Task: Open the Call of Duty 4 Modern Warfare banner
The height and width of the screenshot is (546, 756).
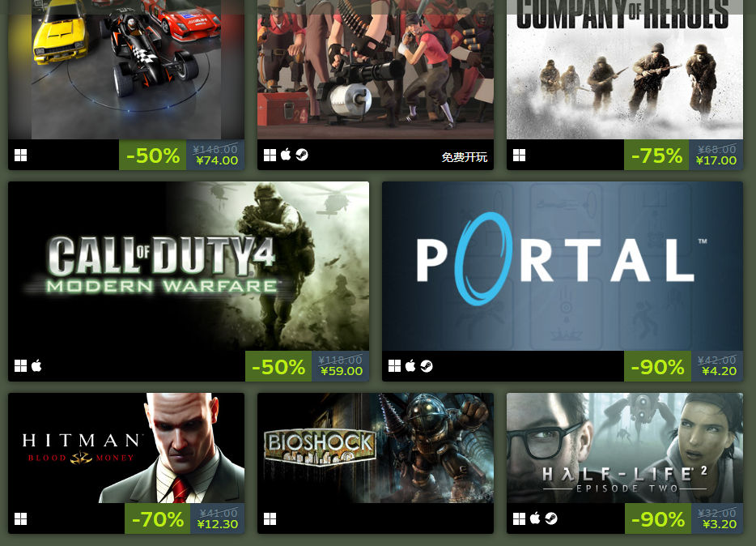Action: (189, 267)
